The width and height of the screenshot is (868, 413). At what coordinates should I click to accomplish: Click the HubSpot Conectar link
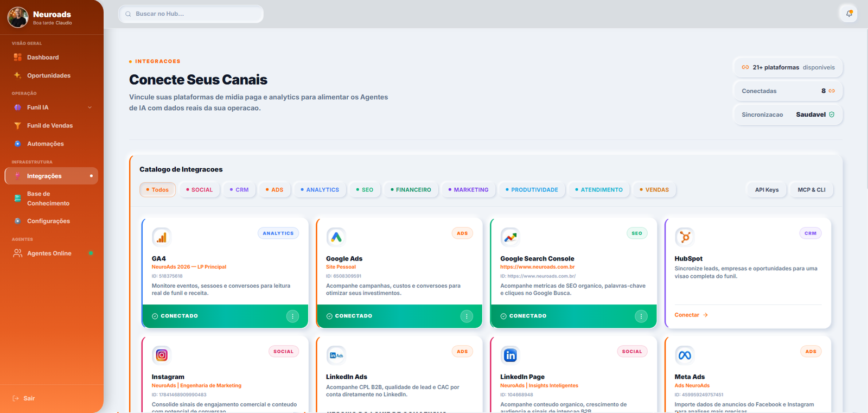point(691,315)
